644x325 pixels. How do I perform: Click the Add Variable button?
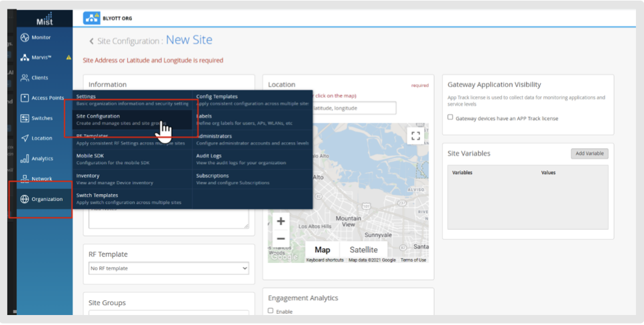point(589,153)
